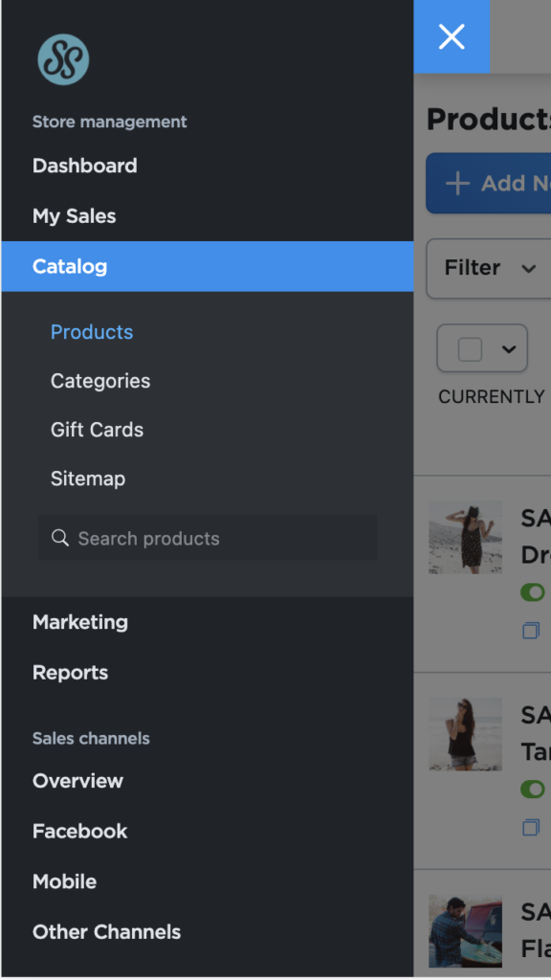551x980 pixels.
Task: Open the dress product thumbnail
Action: [466, 537]
